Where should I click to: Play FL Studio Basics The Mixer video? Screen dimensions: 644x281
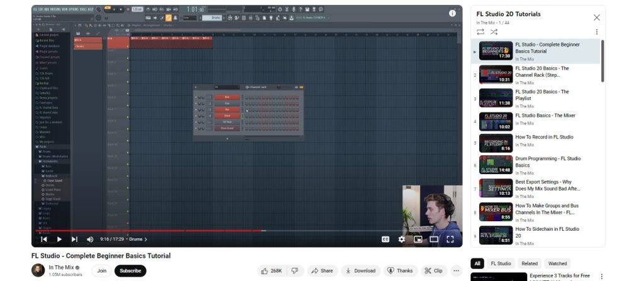(x=535, y=121)
